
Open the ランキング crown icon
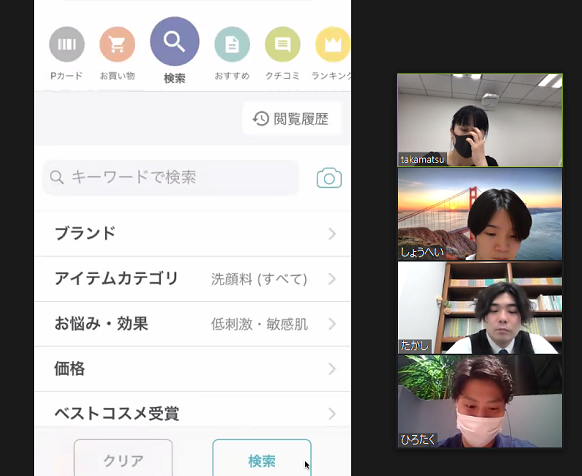pos(333,44)
